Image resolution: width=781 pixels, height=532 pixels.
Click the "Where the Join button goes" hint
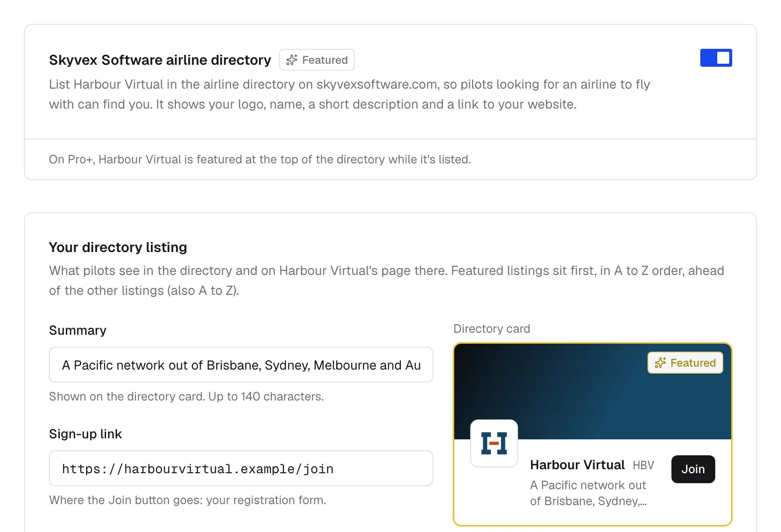(187, 500)
